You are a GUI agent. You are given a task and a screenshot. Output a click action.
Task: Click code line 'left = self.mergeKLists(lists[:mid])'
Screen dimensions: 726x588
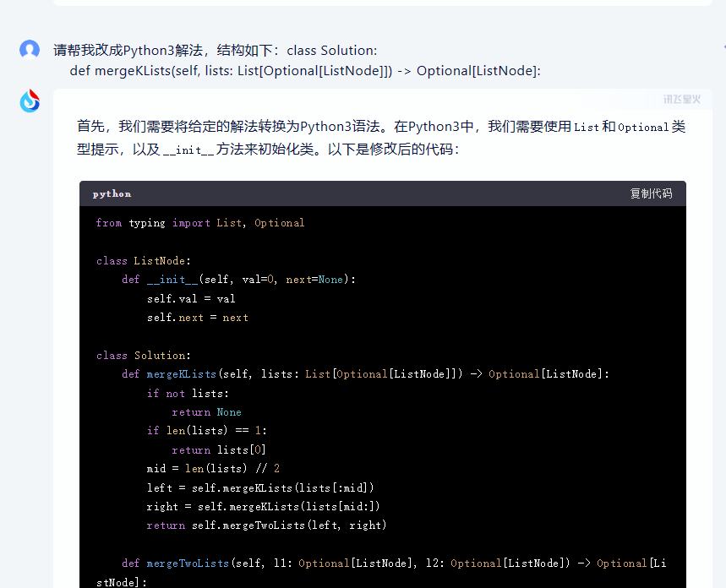coord(260,487)
